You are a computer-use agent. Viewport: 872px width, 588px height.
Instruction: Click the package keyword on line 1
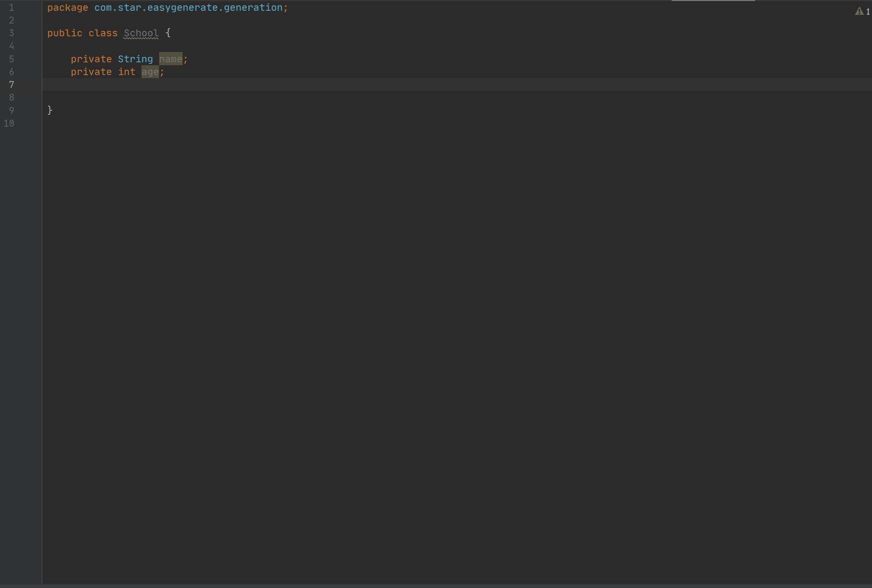pyautogui.click(x=68, y=8)
